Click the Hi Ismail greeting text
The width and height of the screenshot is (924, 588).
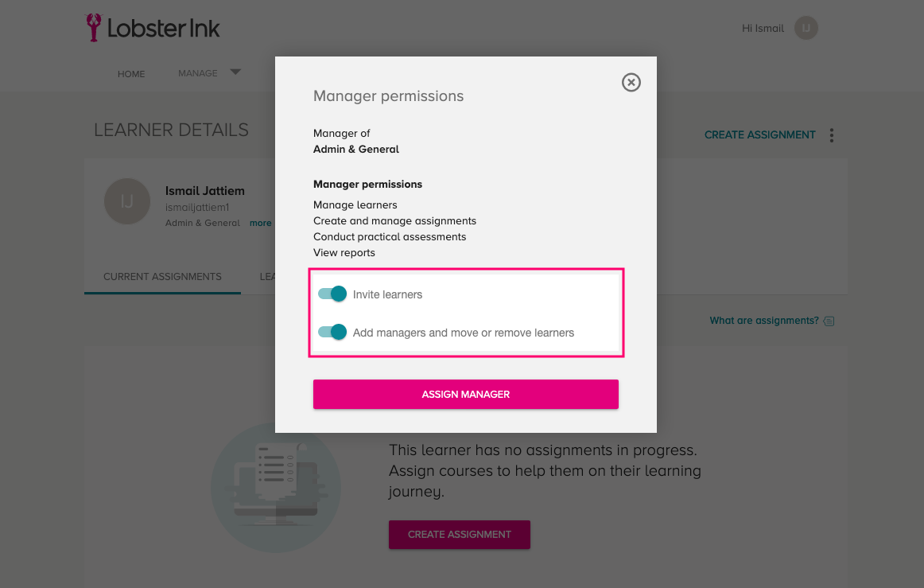tap(763, 29)
